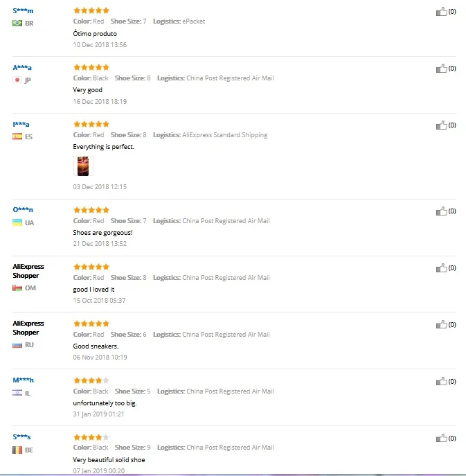Click the Ukraine flag under O***n
This screenshot has height=476, width=466.
[17, 222]
